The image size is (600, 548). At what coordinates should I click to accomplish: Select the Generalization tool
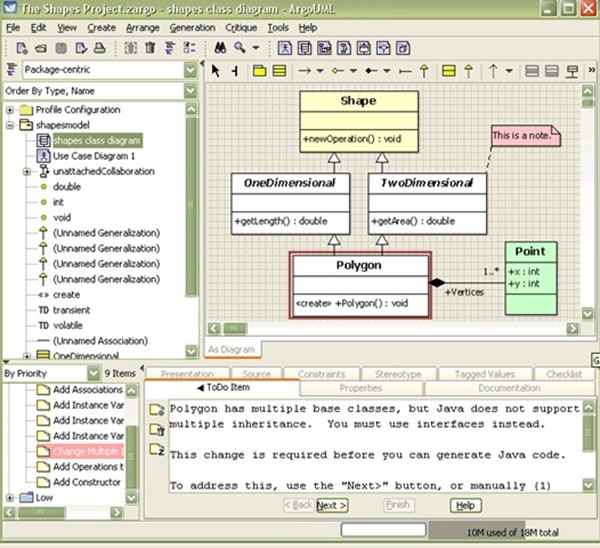point(424,71)
